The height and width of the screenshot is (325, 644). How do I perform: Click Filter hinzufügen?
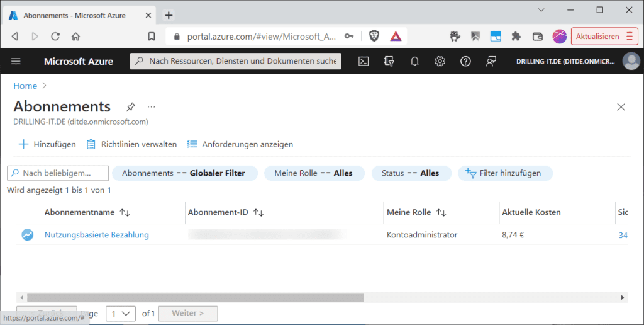click(505, 173)
